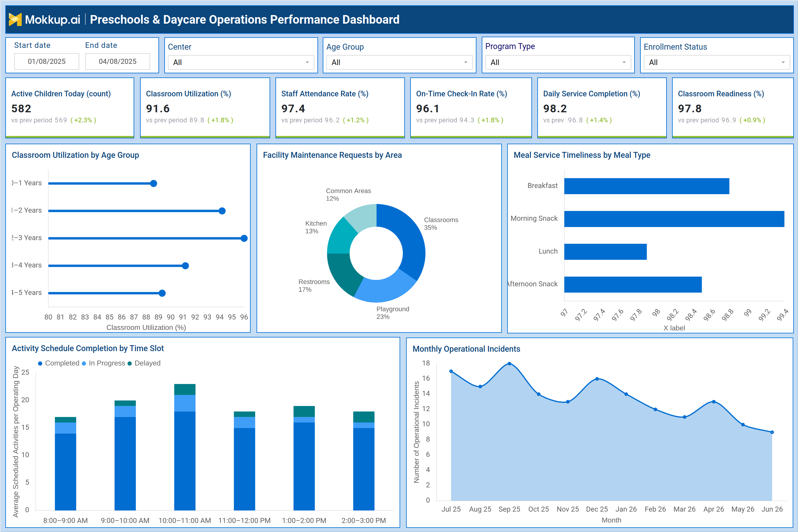Click the 11:00–12:00 PM stacked bar
This screenshot has width=798, height=532.
(x=244, y=461)
